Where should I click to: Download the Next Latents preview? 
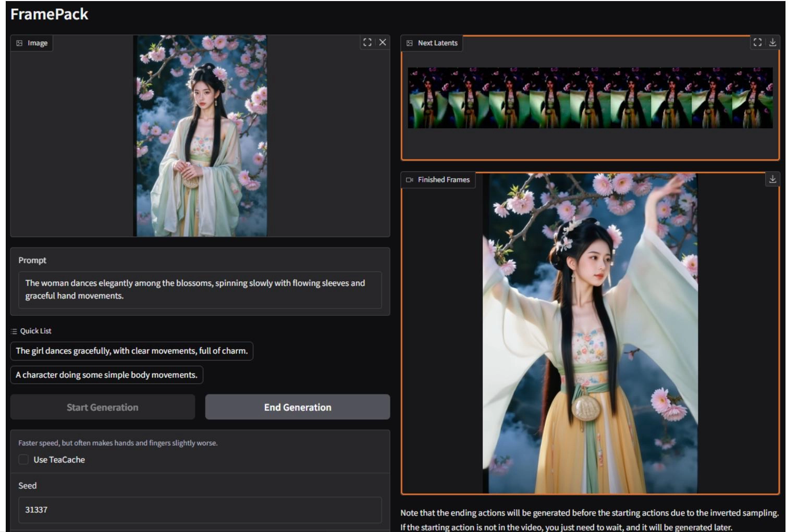(x=774, y=43)
